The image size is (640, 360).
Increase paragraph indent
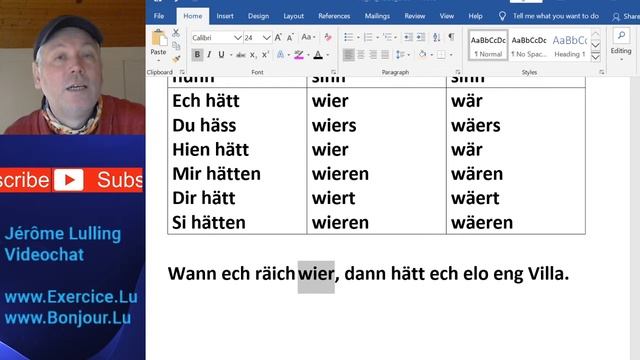421,38
